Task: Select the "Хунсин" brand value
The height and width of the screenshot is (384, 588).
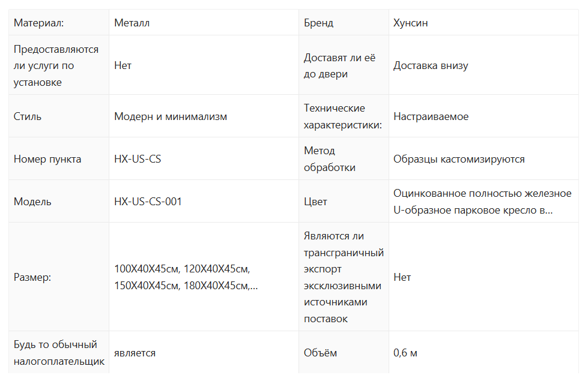Action: [410, 23]
